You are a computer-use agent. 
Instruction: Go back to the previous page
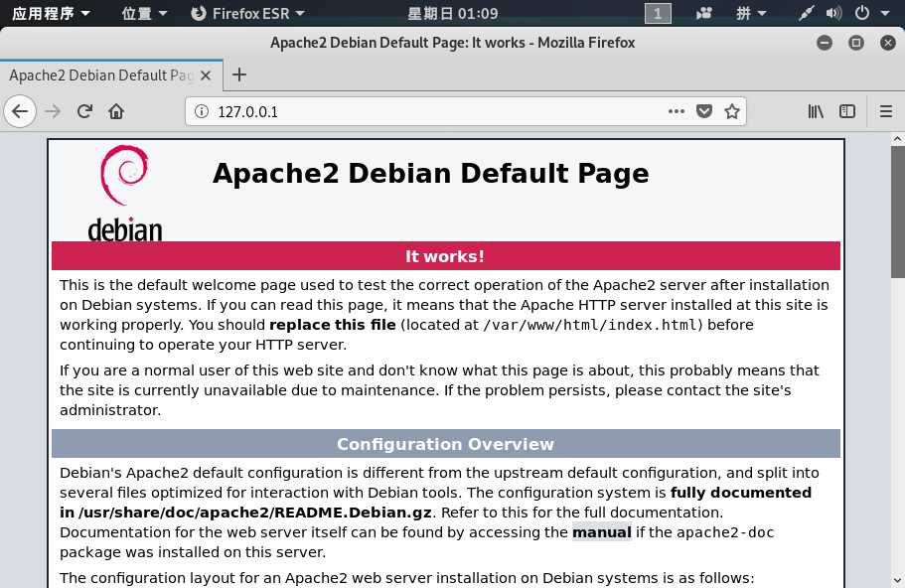pos(20,111)
